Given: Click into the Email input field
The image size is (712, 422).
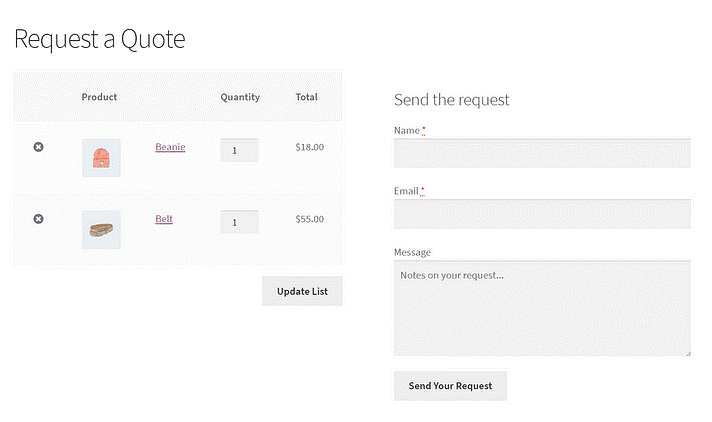Looking at the screenshot, I should pyautogui.click(x=542, y=214).
